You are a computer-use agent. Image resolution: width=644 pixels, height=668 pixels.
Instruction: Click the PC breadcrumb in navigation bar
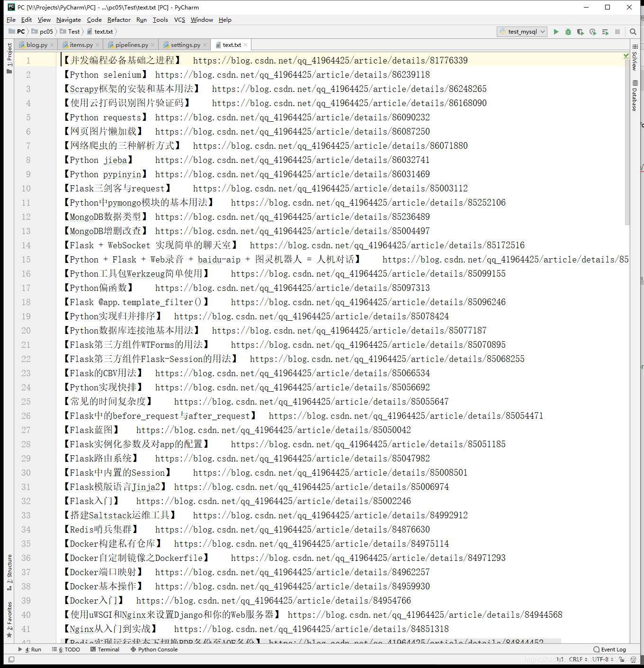[17, 32]
